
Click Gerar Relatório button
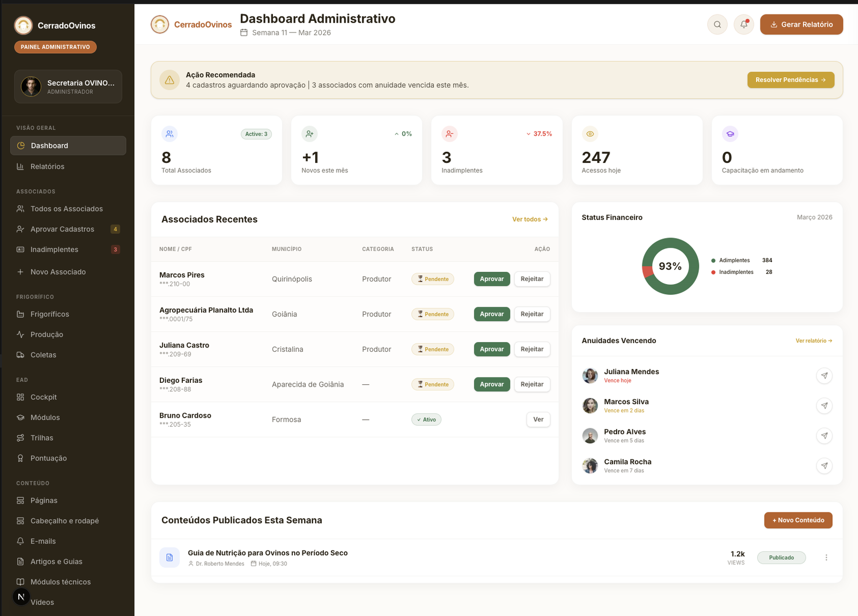[801, 25]
